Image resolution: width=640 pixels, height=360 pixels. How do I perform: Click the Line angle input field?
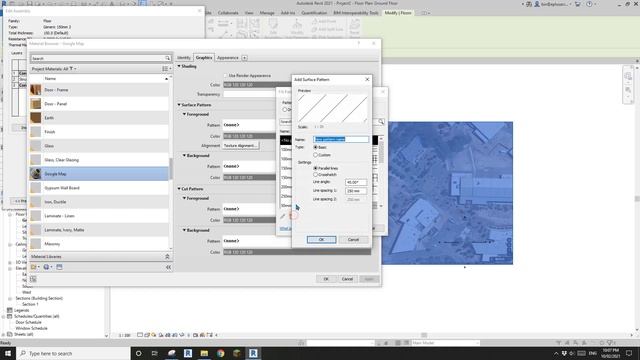click(x=356, y=182)
